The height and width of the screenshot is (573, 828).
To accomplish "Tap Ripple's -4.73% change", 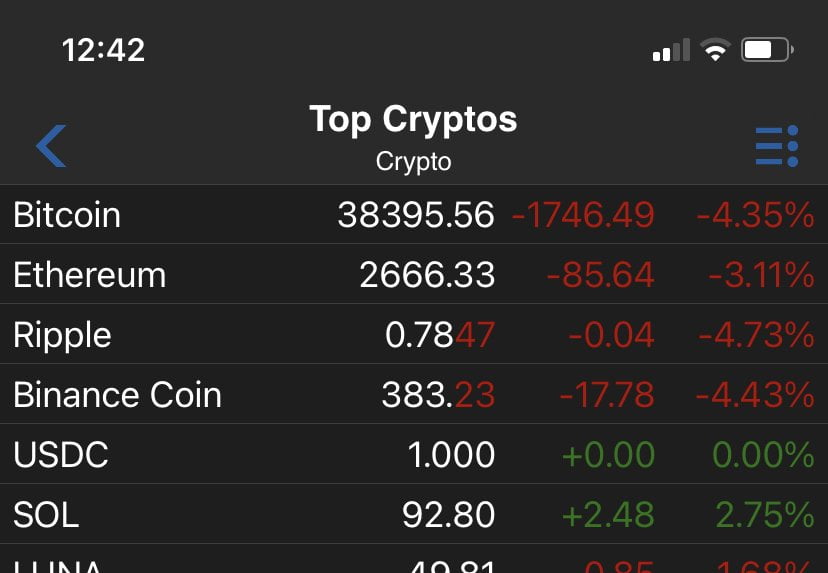I will click(756, 335).
